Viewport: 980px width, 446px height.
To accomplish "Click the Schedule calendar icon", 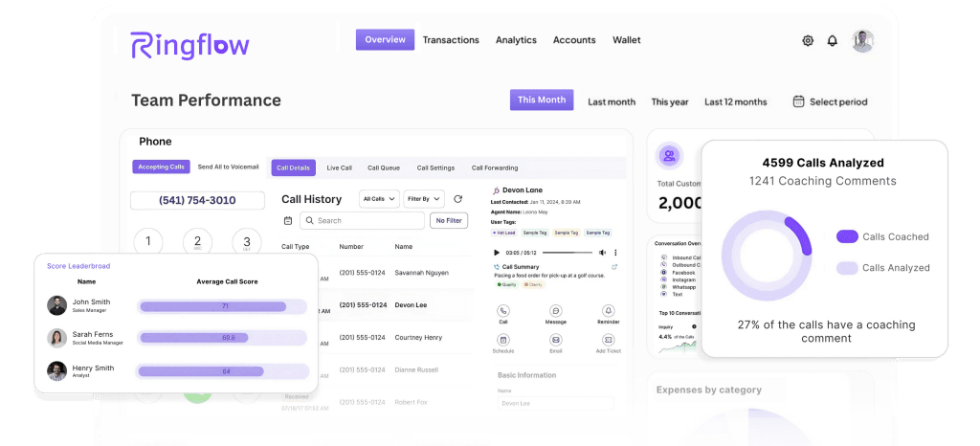I will [x=503, y=340].
